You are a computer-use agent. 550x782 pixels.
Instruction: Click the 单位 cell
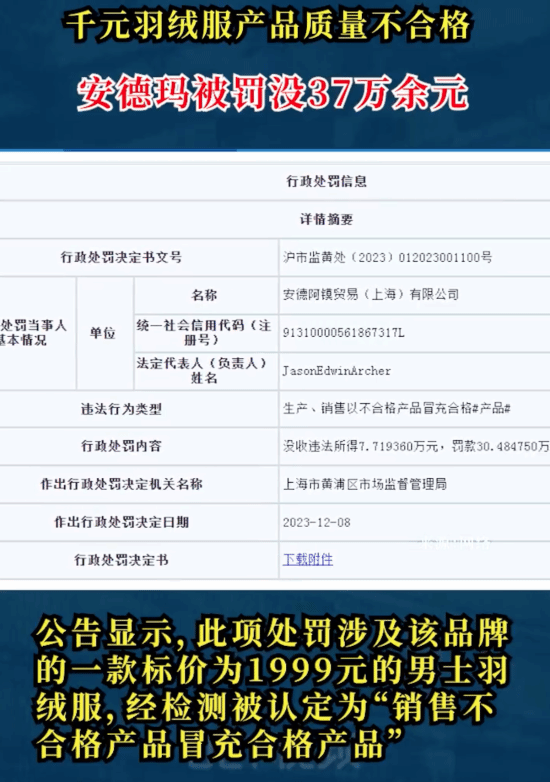102,333
